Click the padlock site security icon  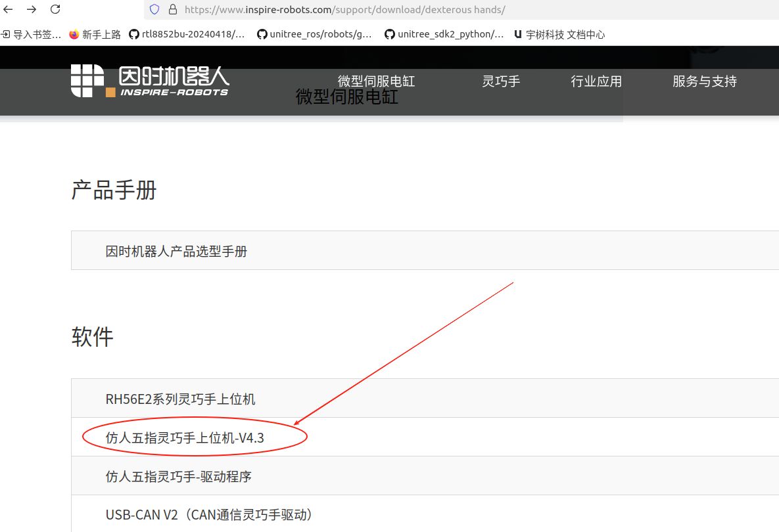[x=173, y=9]
